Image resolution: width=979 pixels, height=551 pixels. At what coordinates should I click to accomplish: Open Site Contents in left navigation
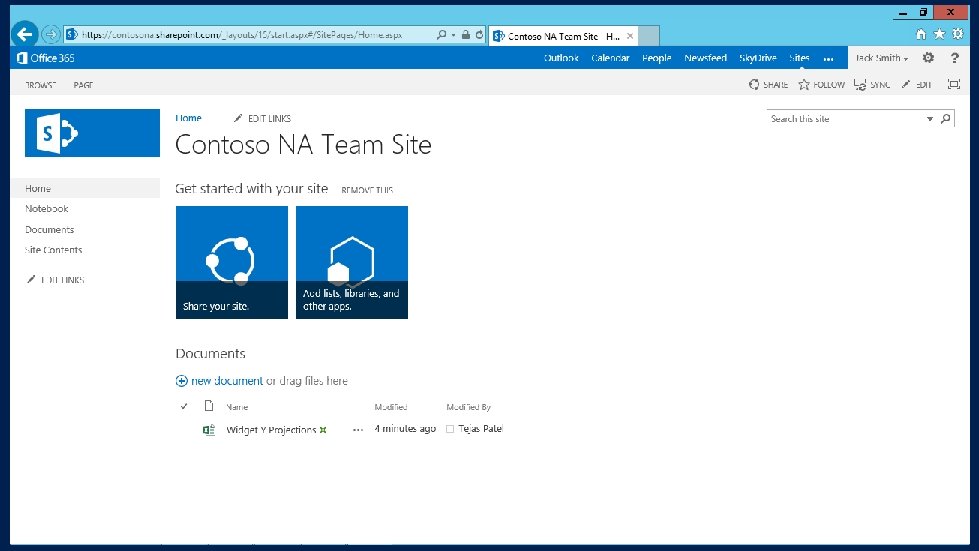(x=54, y=250)
